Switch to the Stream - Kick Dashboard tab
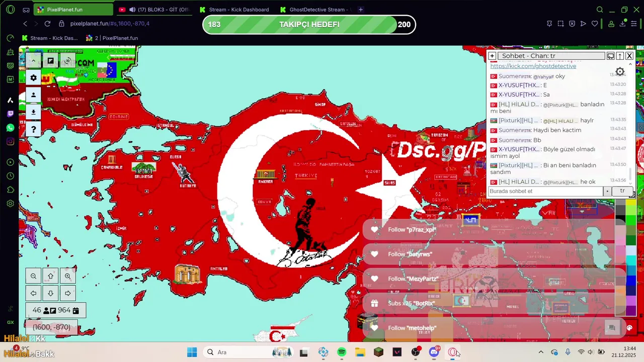 pos(234,10)
